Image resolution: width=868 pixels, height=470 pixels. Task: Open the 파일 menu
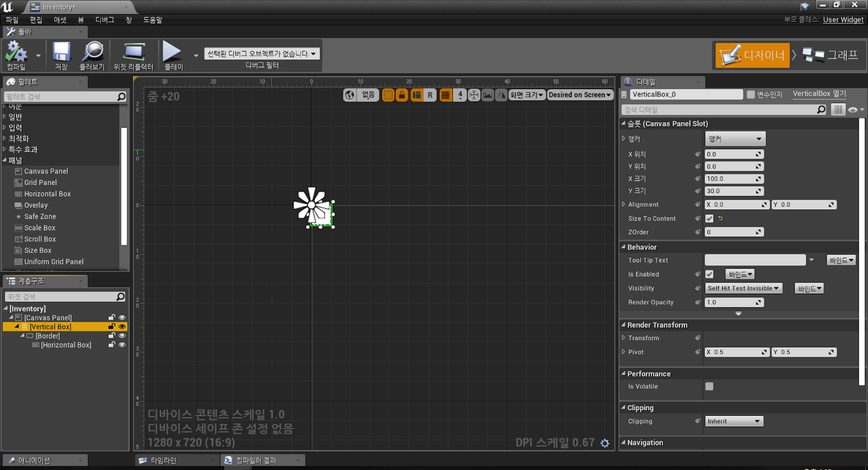point(12,20)
